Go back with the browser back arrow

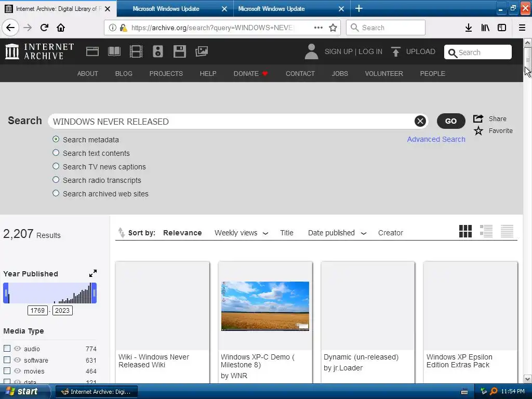[10, 28]
